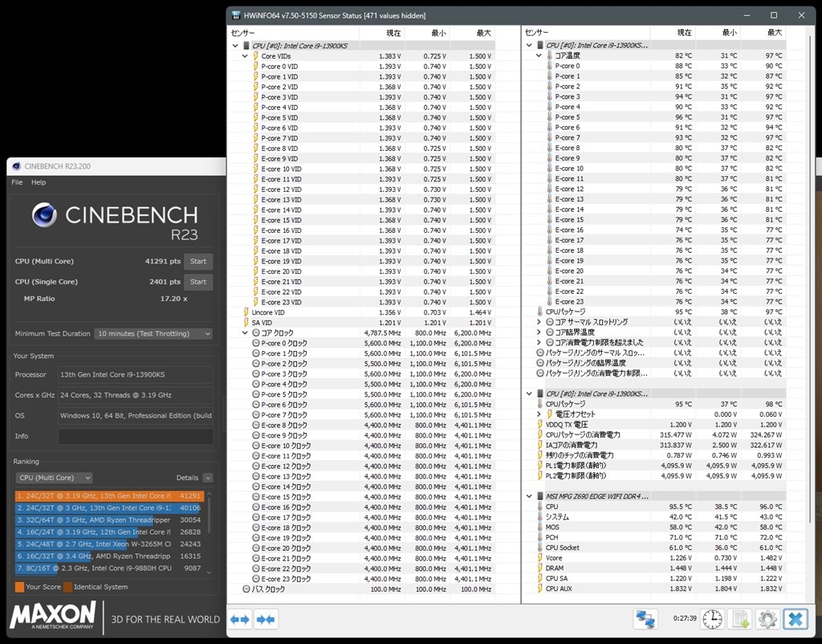Image resolution: width=822 pixels, height=644 pixels.
Task: Select the 残りのチップの消費電力 row
Action: pos(654,455)
